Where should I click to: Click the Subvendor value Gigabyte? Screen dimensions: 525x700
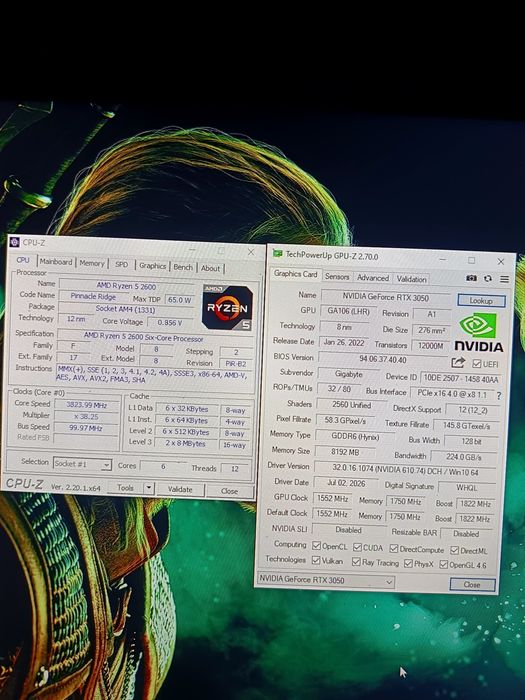pyautogui.click(x=349, y=374)
